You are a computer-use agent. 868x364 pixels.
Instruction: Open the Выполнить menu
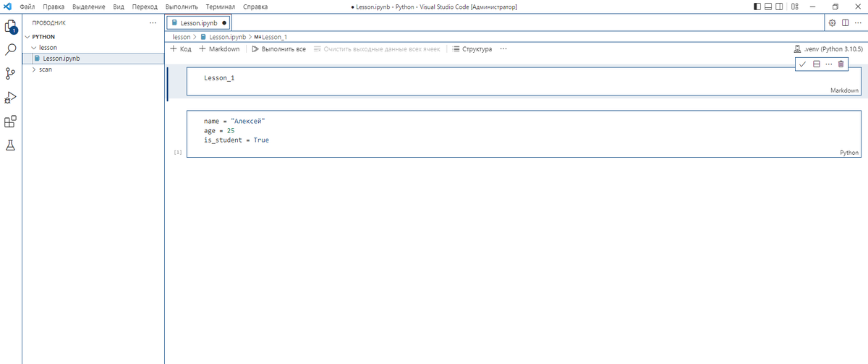point(182,7)
